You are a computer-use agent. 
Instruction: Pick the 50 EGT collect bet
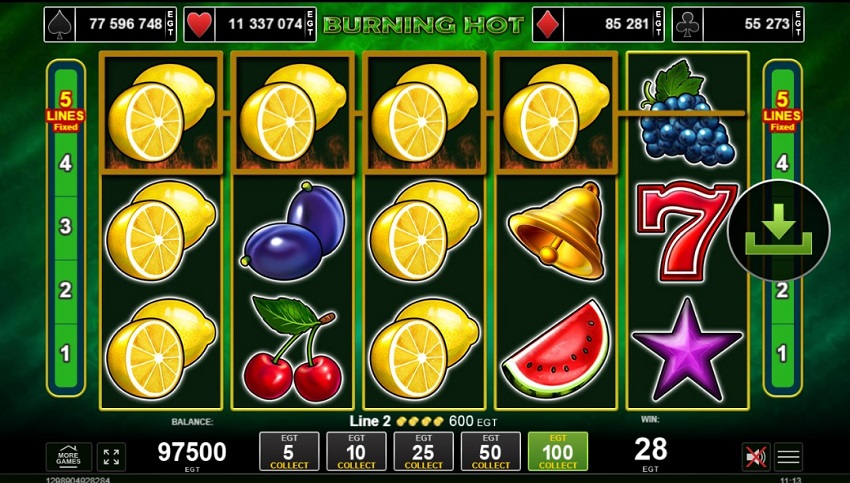point(491,451)
